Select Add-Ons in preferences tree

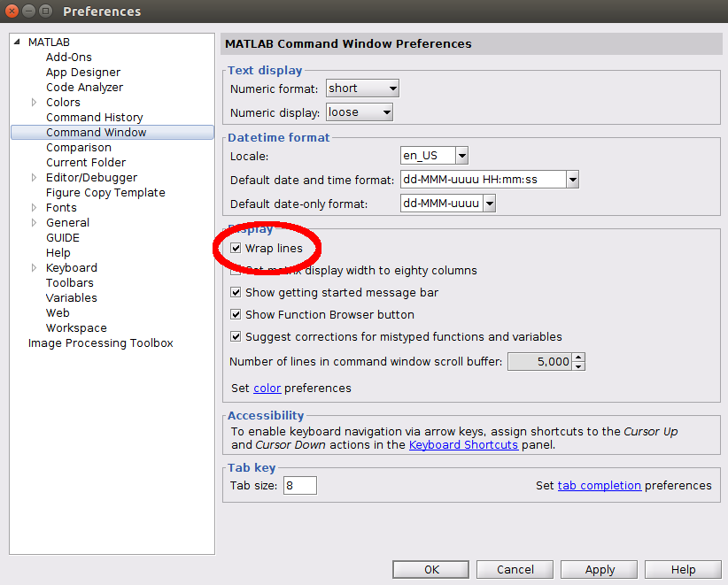click(x=69, y=57)
